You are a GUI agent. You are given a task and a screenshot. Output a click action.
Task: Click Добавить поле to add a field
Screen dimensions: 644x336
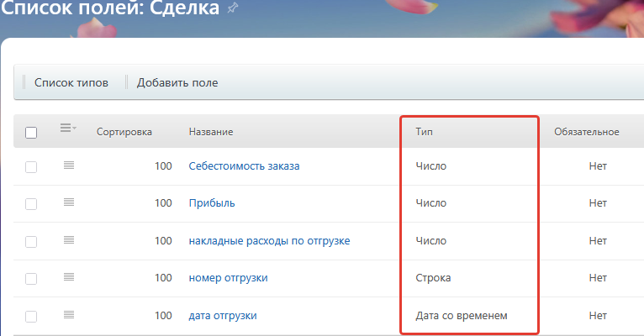coord(177,82)
